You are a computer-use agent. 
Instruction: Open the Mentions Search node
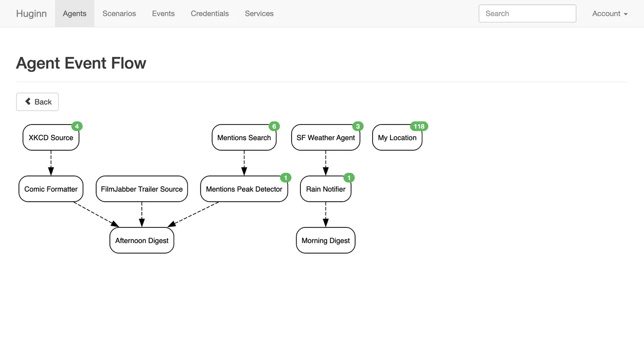click(x=244, y=137)
